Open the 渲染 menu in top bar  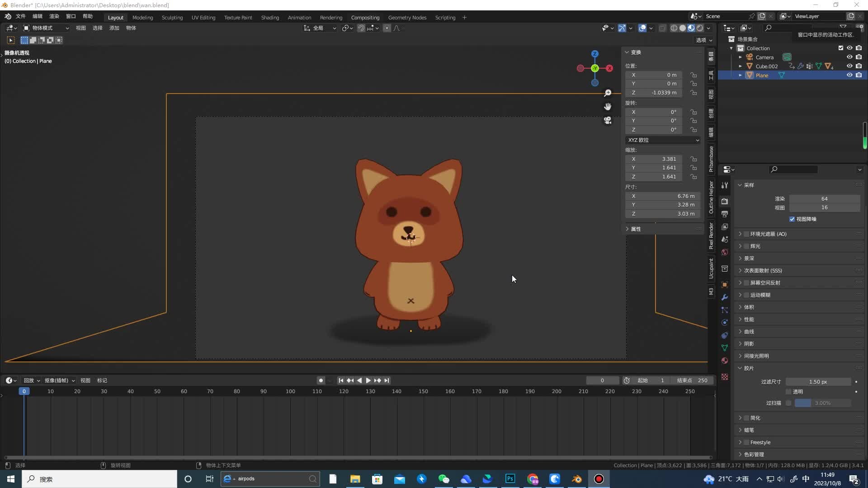pyautogui.click(x=54, y=16)
